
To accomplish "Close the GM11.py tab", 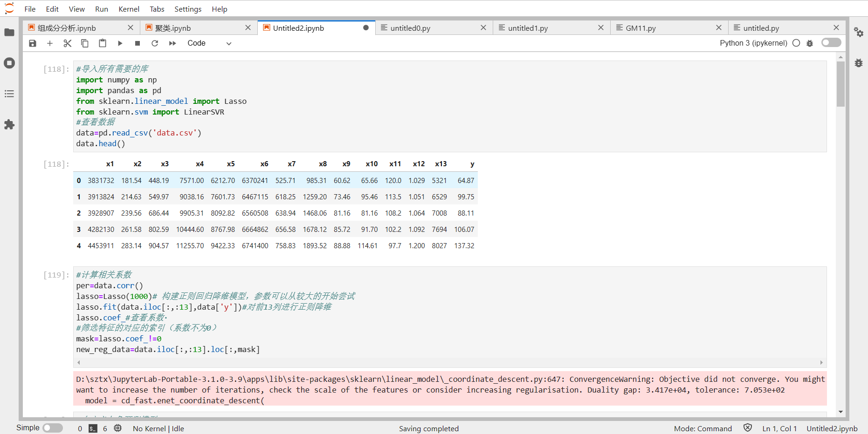I will pyautogui.click(x=719, y=28).
